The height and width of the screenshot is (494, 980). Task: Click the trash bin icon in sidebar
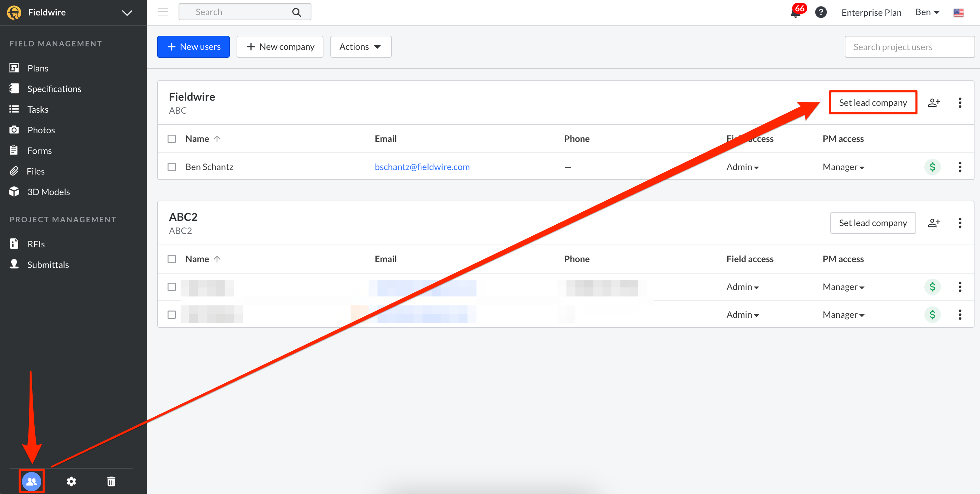[x=111, y=481]
